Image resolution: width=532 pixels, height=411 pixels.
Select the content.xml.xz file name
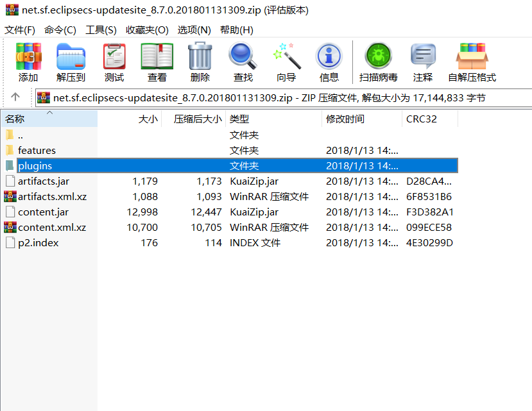pyautogui.click(x=52, y=228)
